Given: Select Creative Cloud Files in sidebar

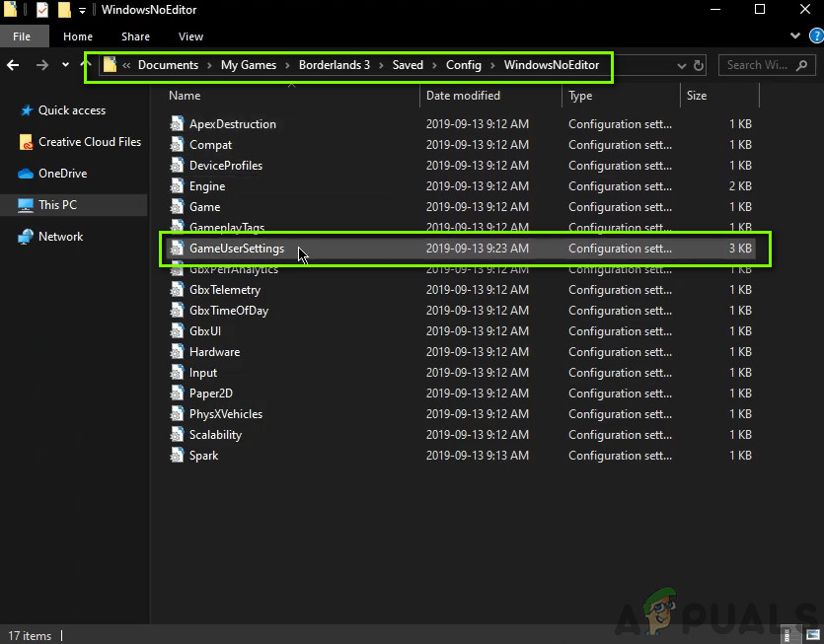Looking at the screenshot, I should tap(89, 142).
